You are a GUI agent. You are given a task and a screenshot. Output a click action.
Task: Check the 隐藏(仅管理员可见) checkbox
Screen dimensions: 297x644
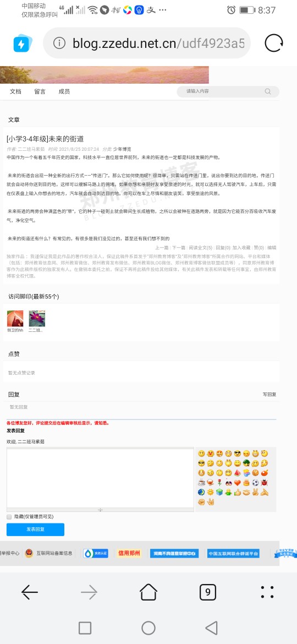tap(9, 517)
